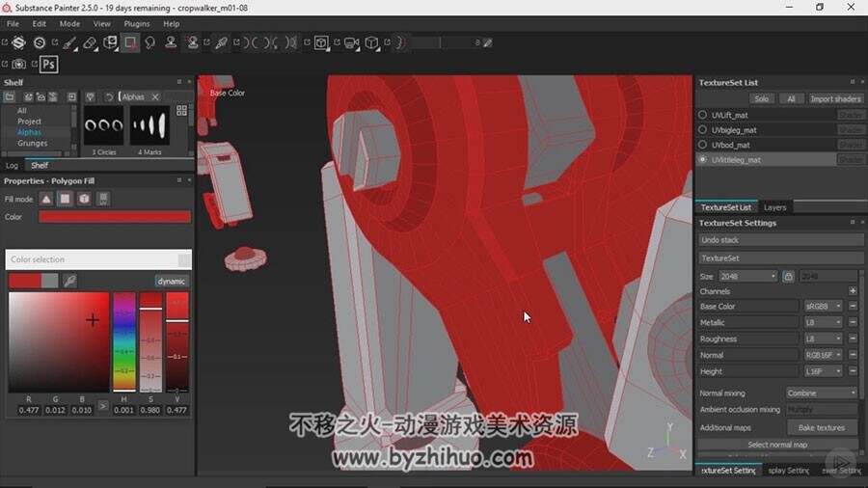Select the Projection tool
Viewport: 868px width, 488px height.
[x=110, y=43]
